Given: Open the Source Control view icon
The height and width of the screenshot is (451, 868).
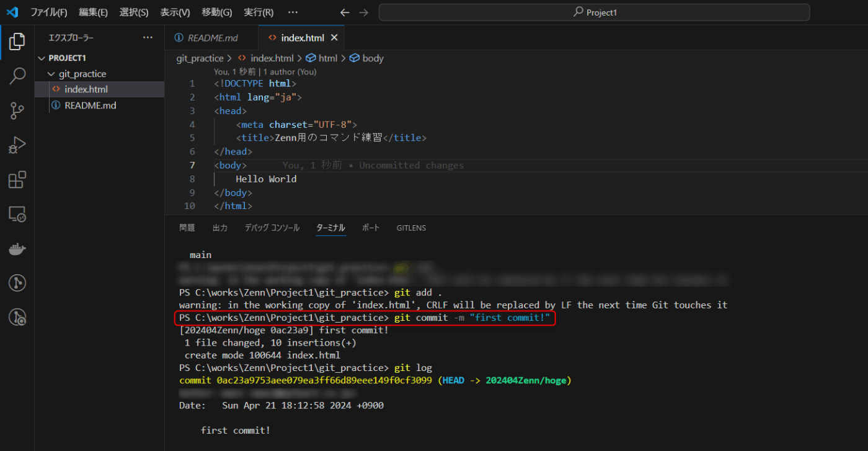Looking at the screenshot, I should (x=17, y=111).
